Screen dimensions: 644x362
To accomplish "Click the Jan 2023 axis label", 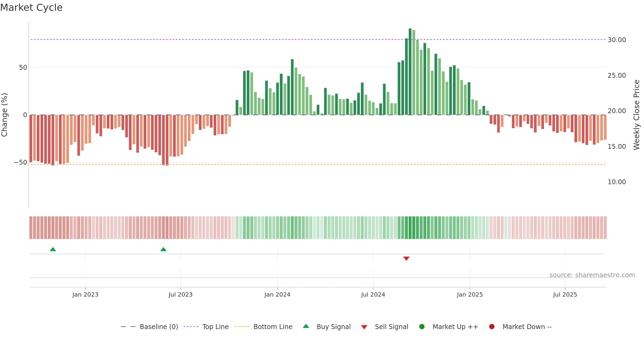I will [85, 294].
